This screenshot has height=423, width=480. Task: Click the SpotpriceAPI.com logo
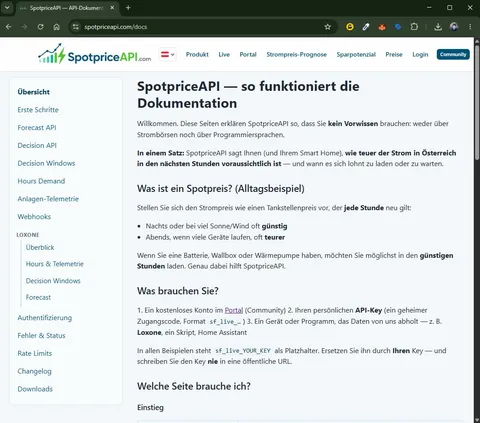click(x=94, y=54)
